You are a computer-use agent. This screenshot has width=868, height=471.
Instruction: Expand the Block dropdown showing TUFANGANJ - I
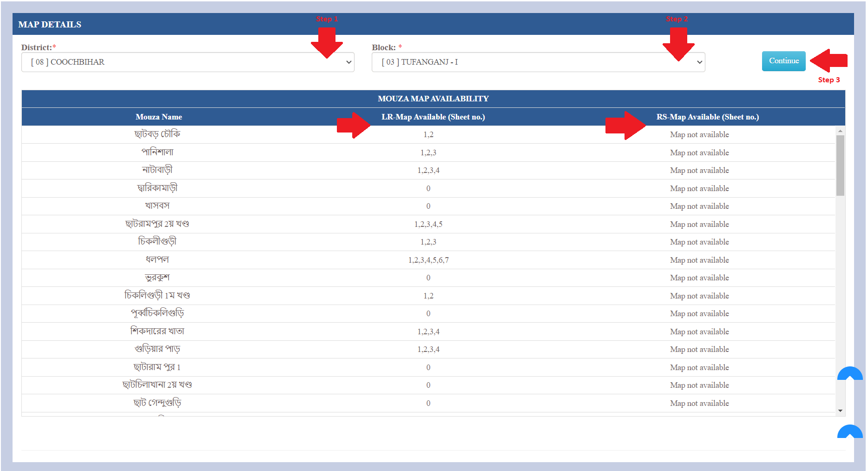(538, 62)
